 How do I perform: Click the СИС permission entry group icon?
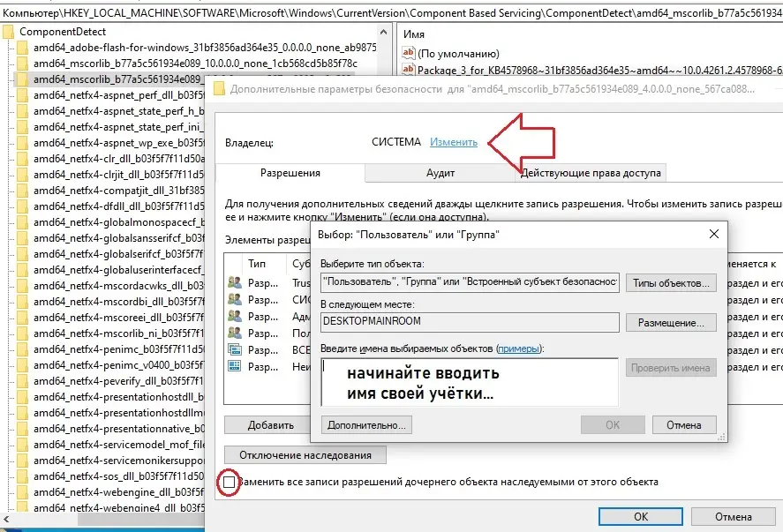(x=235, y=299)
